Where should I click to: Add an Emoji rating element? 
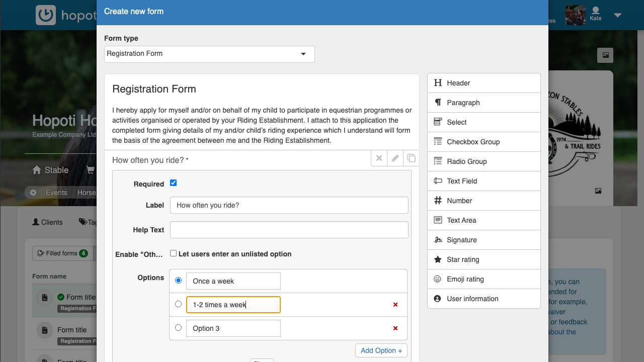(x=484, y=279)
